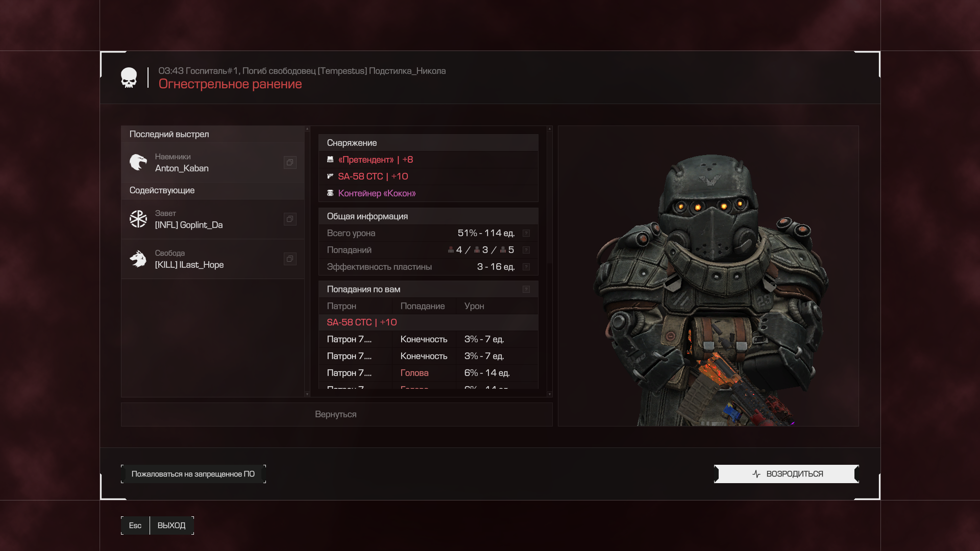This screenshot has height=551, width=980.
Task: Click the torso hits icon before 3
Action: tap(477, 249)
